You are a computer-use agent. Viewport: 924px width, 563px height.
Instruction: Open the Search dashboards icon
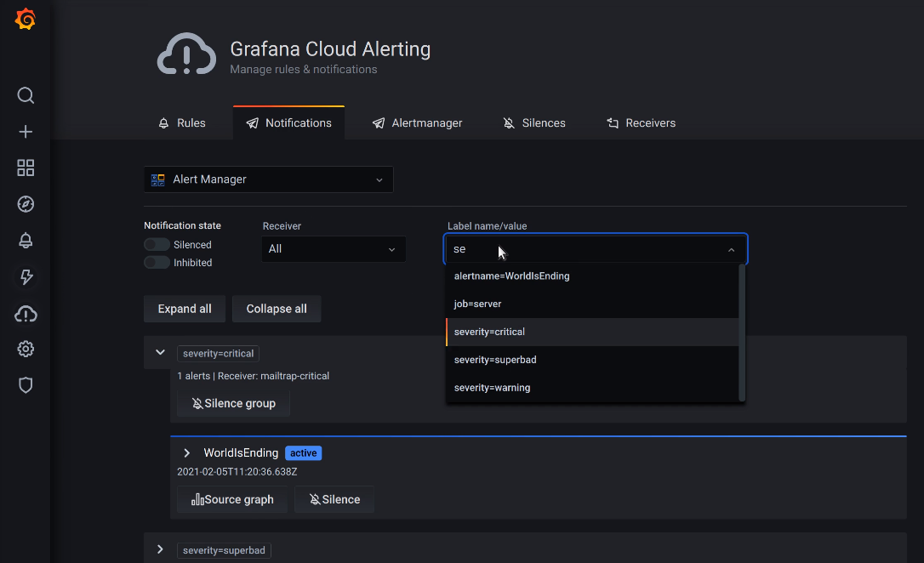point(25,95)
